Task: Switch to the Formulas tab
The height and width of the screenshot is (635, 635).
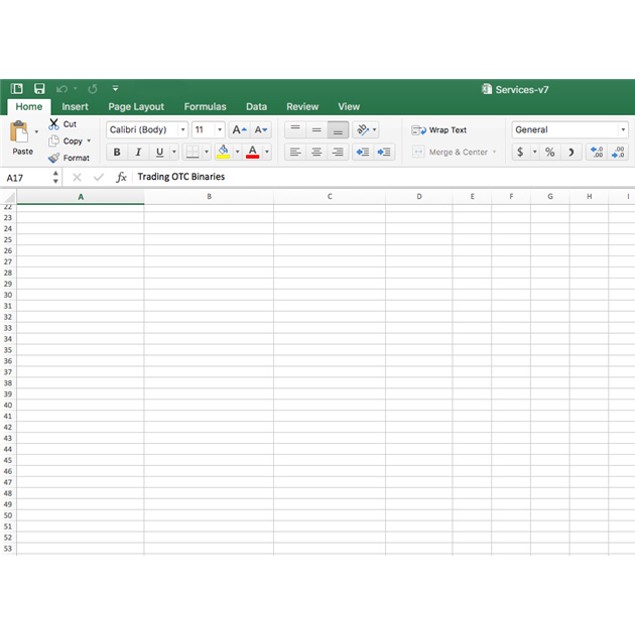Action: coord(205,107)
